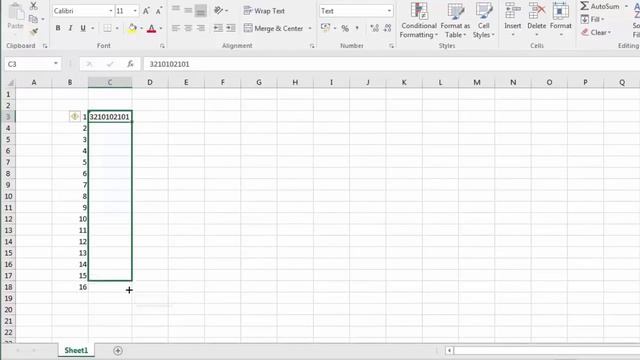Switch to the Sheet1 tab

click(76, 350)
